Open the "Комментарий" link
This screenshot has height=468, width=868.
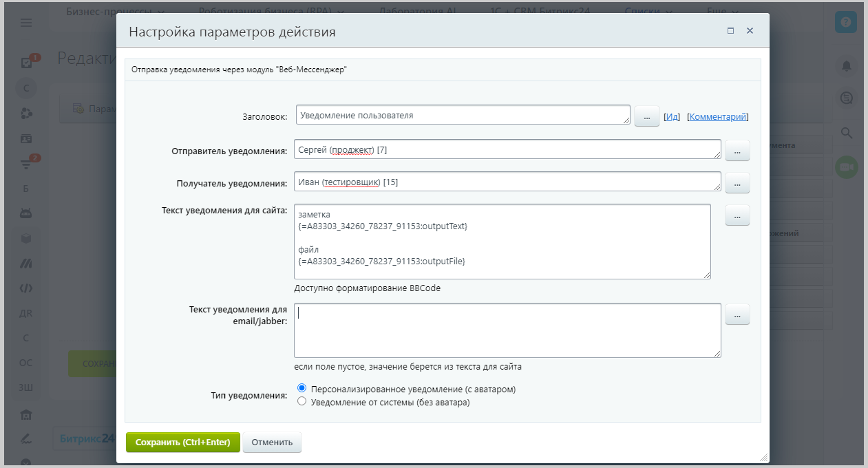point(718,117)
